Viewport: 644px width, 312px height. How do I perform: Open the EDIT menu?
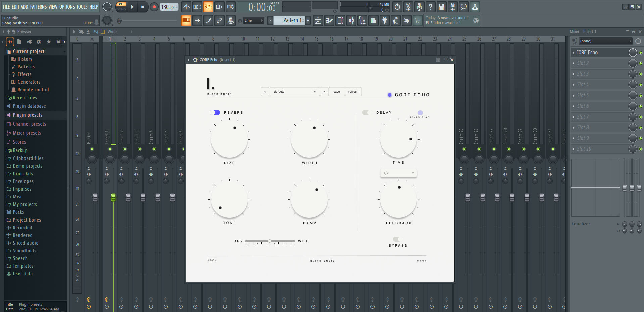[15, 7]
